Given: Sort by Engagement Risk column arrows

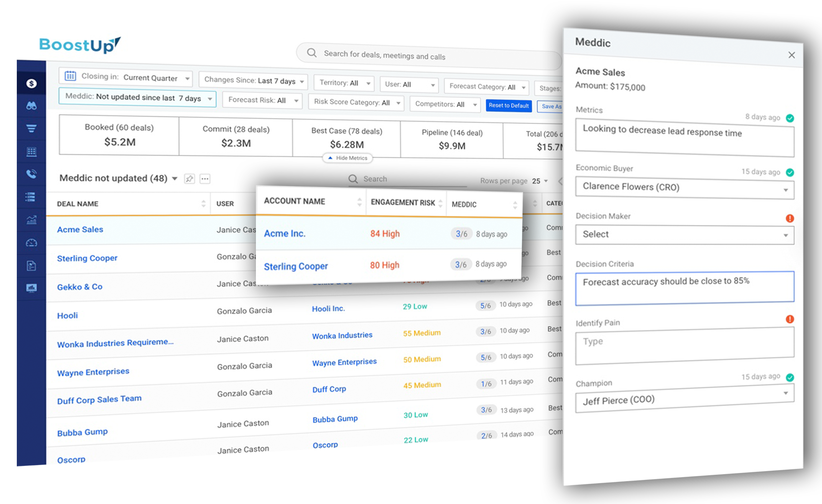Looking at the screenshot, I should (x=440, y=203).
